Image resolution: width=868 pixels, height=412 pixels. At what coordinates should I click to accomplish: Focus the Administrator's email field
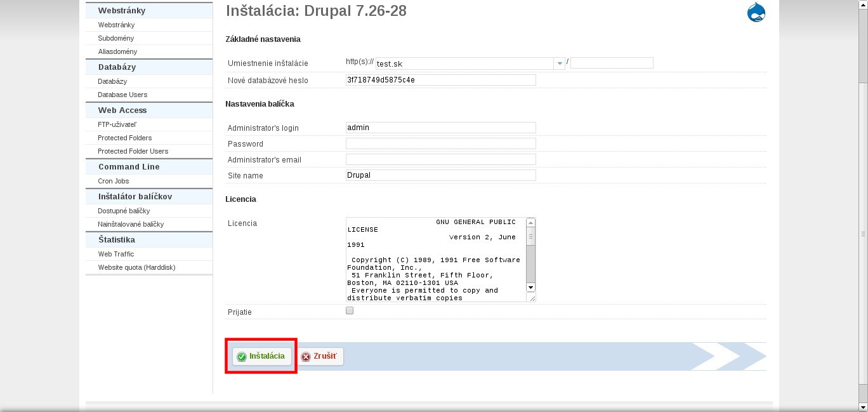pyautogui.click(x=440, y=159)
